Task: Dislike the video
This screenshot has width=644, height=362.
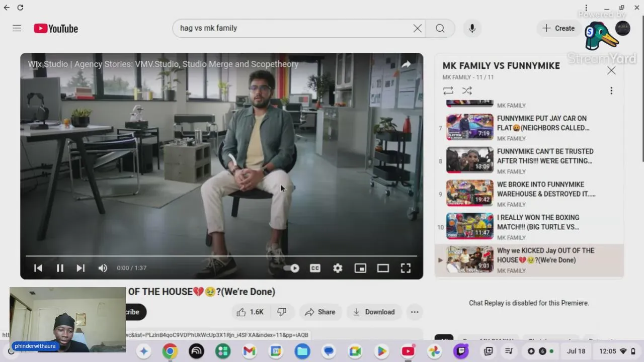Action: (282, 312)
